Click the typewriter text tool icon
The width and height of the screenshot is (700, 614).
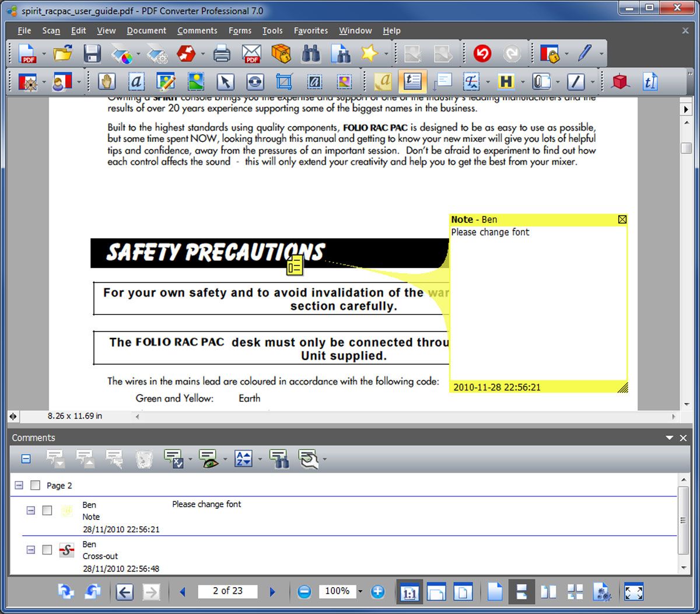coord(650,82)
